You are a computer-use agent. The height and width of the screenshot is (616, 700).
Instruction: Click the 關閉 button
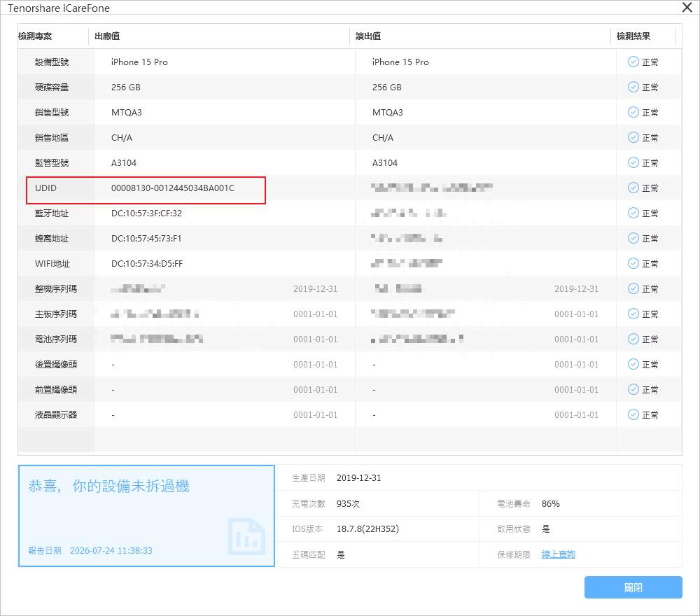tap(633, 587)
